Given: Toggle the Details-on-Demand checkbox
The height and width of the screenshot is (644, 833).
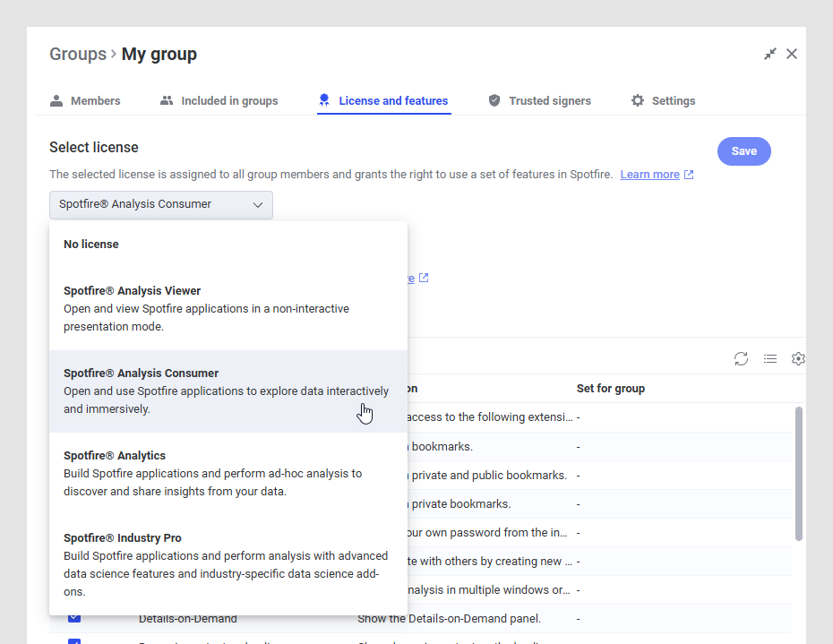Looking at the screenshot, I should tap(74, 618).
